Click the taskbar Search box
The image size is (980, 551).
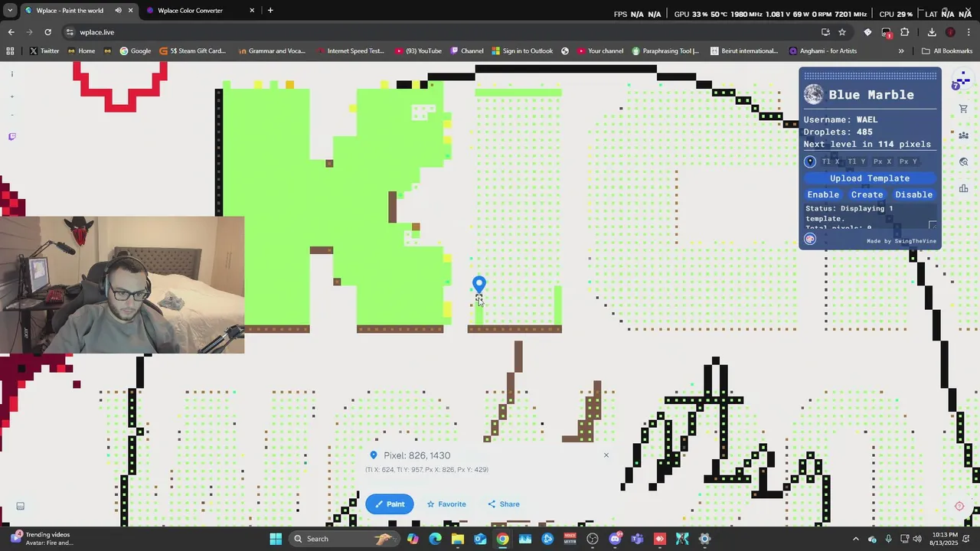343,539
